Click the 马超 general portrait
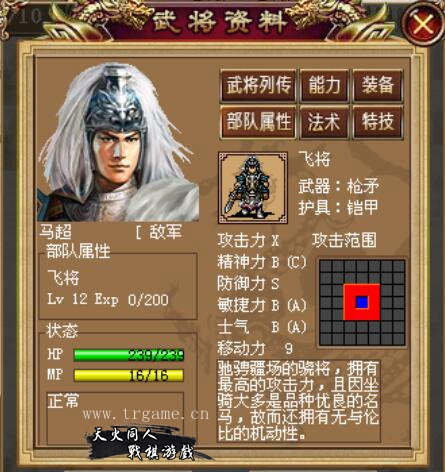445x472 pixels. 119,143
